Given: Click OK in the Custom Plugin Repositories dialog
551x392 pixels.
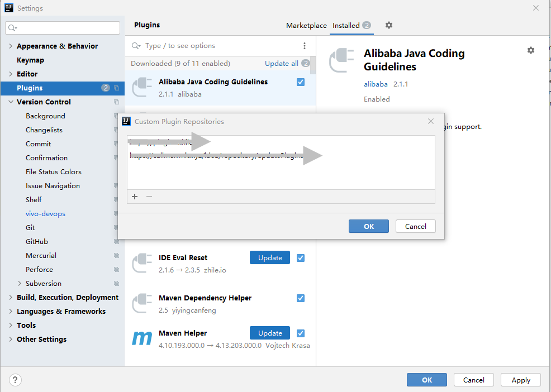Looking at the screenshot, I should [369, 226].
